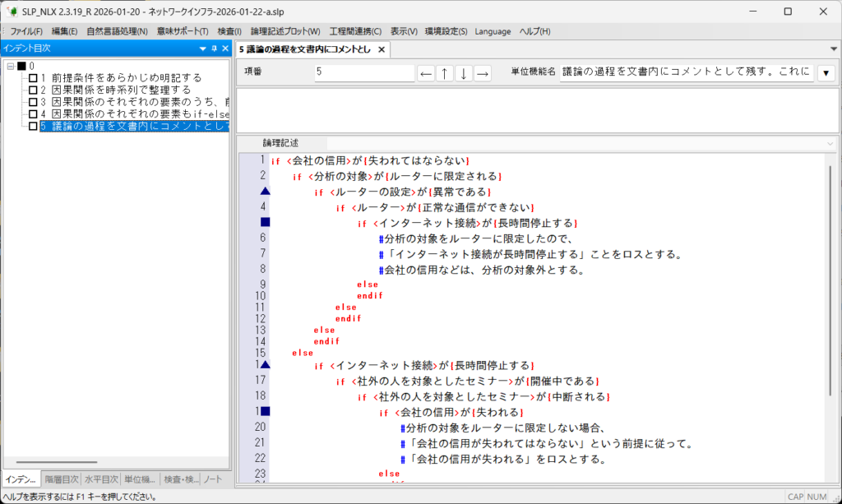842x504 pixels.
Task: Open the 自然言語処理(N) menu
Action: tap(117, 31)
